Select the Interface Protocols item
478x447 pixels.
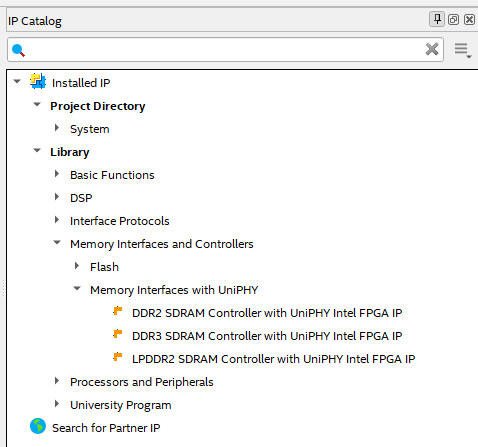click(x=120, y=221)
